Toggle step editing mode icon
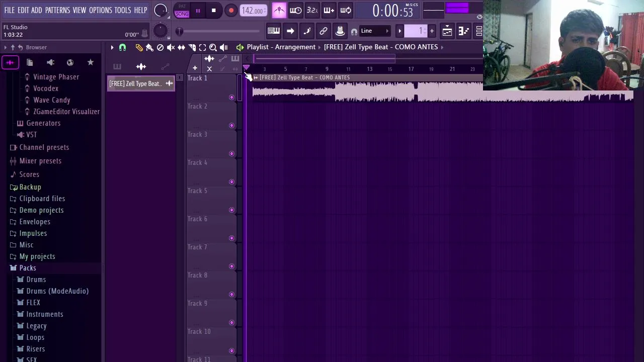 point(307,31)
